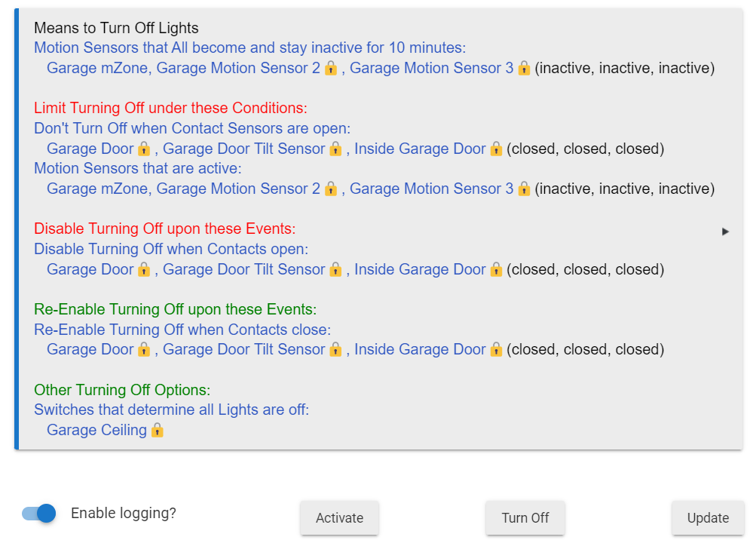This screenshot has width=756, height=540.
Task: Open 'Switches that determine all Lights are off'
Action: tap(172, 410)
